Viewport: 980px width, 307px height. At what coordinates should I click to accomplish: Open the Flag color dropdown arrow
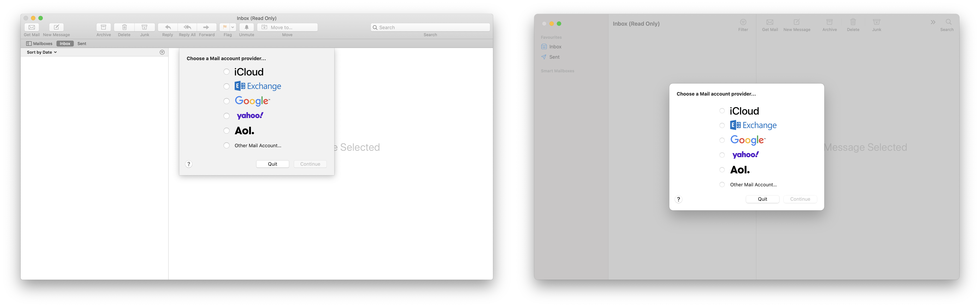click(233, 27)
